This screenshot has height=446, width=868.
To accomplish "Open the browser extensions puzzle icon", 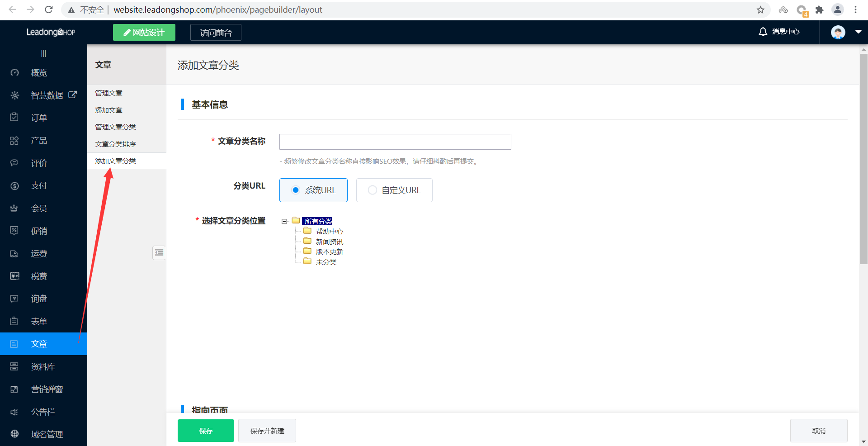I will click(x=819, y=10).
